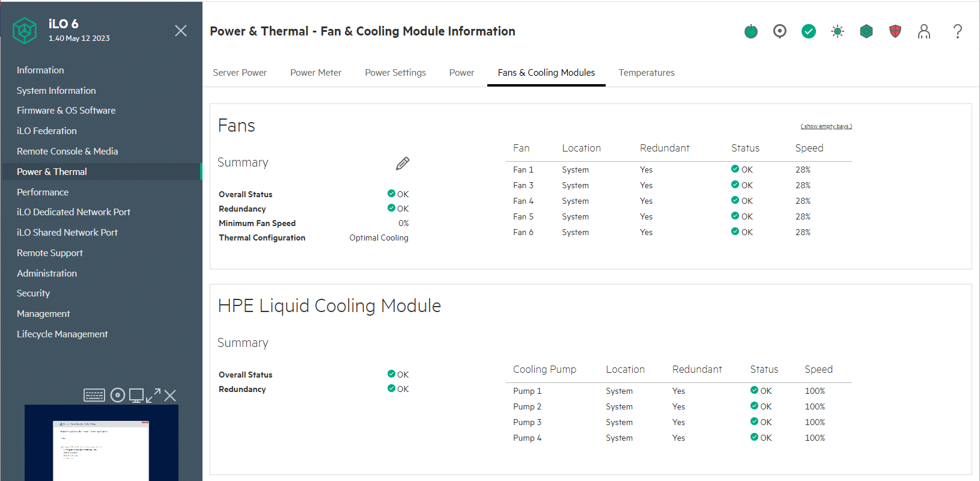Click the Pump 4 OK status icon
This screenshot has height=481, width=980.
tap(754, 437)
